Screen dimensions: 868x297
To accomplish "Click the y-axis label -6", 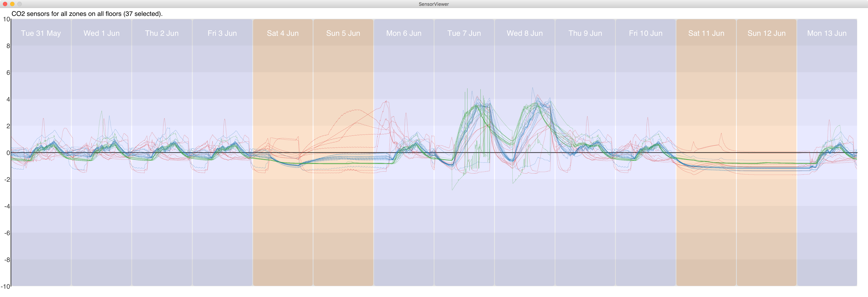I will pyautogui.click(x=7, y=233).
